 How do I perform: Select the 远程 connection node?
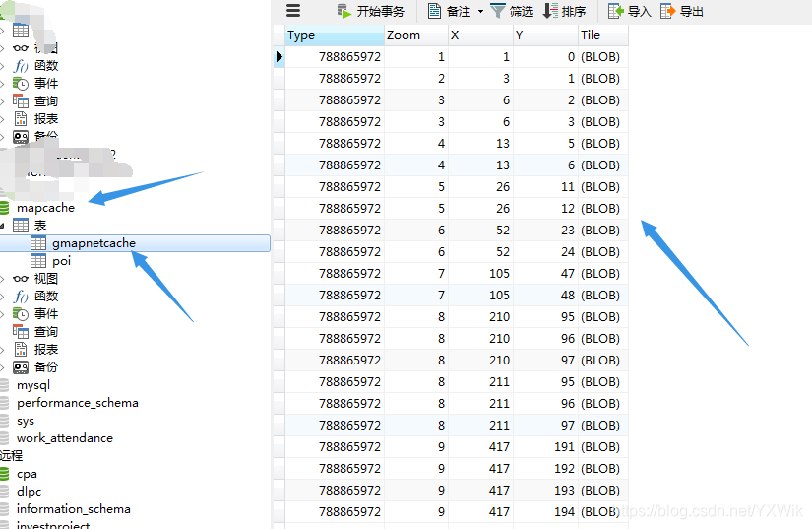tap(12, 456)
